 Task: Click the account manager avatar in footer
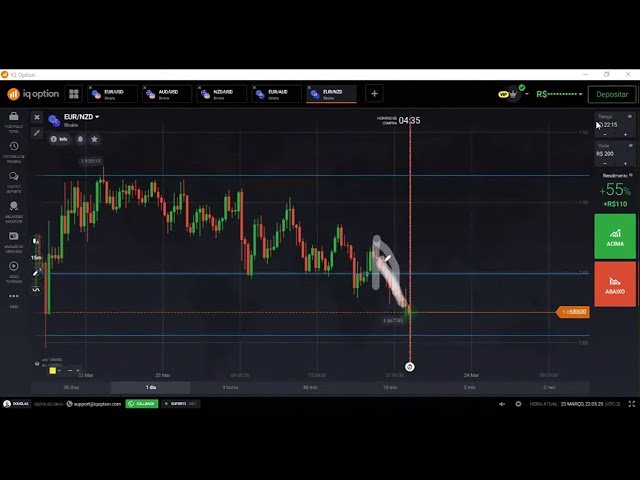pos(7,404)
